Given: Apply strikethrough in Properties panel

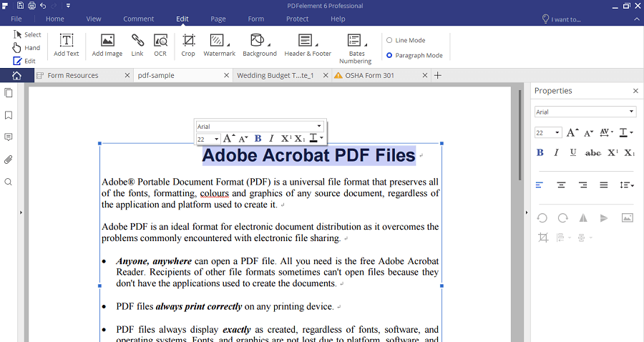Looking at the screenshot, I should tap(592, 152).
